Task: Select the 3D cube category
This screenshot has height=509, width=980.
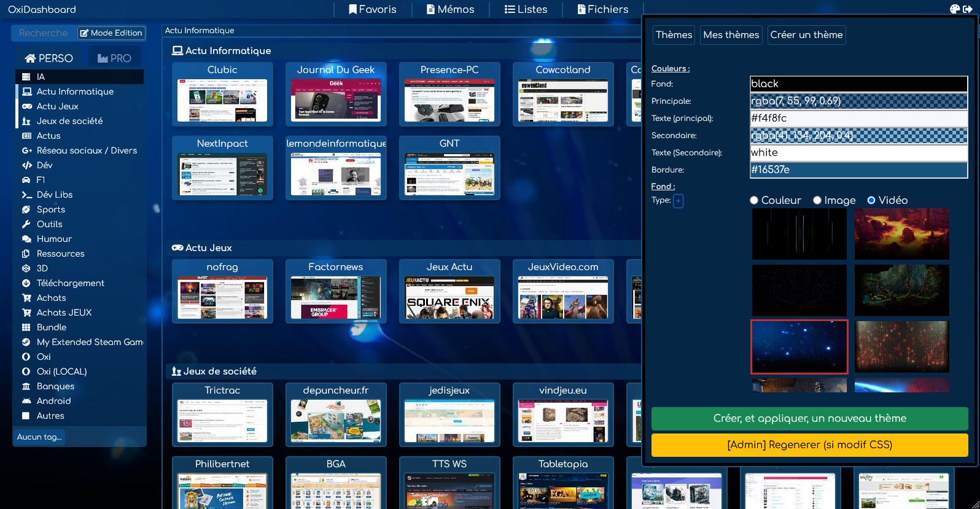Action: (x=80, y=268)
